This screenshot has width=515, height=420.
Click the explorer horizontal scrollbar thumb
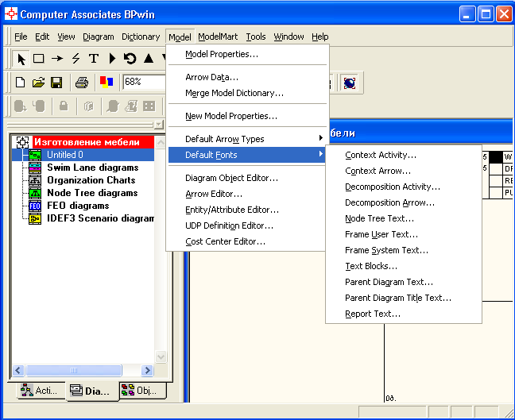click(x=74, y=371)
